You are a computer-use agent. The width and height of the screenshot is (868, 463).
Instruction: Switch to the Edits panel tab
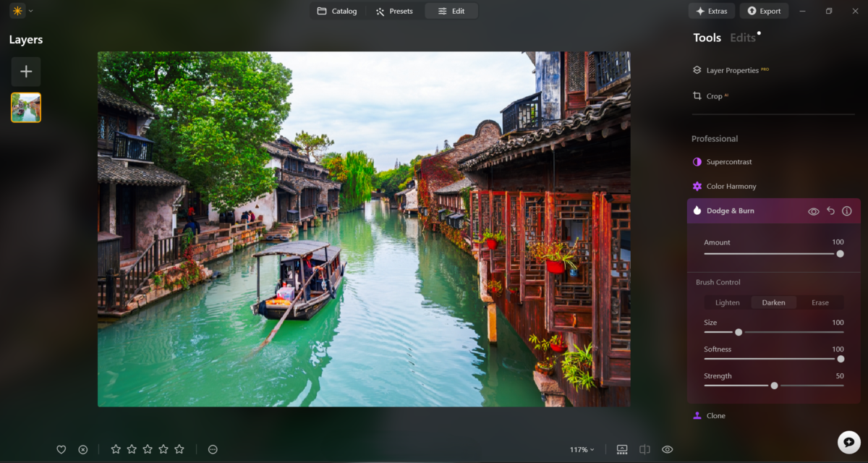point(744,38)
